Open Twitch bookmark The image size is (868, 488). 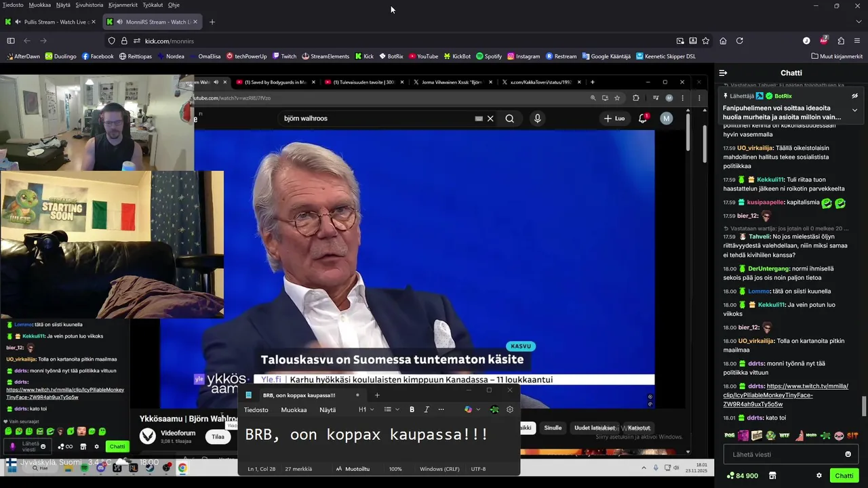click(284, 56)
